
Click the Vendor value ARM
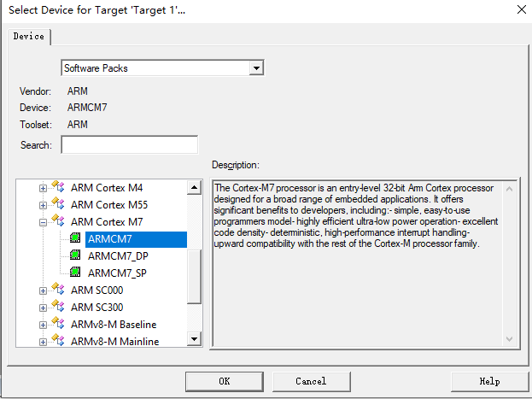tap(78, 91)
